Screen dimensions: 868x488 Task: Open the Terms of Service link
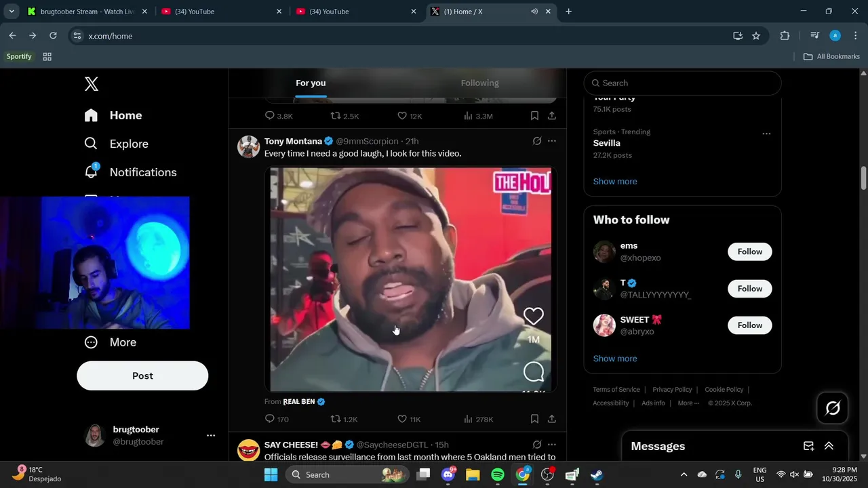(x=616, y=390)
